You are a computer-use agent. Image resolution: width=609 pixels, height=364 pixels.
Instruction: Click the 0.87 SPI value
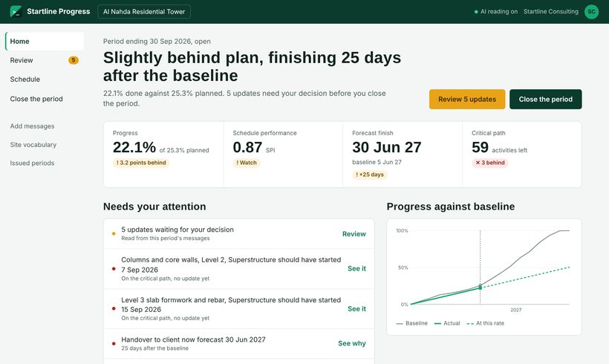click(x=247, y=148)
